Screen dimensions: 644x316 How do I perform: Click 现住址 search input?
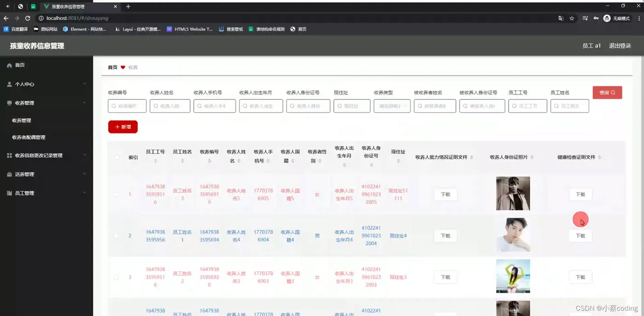352,106
